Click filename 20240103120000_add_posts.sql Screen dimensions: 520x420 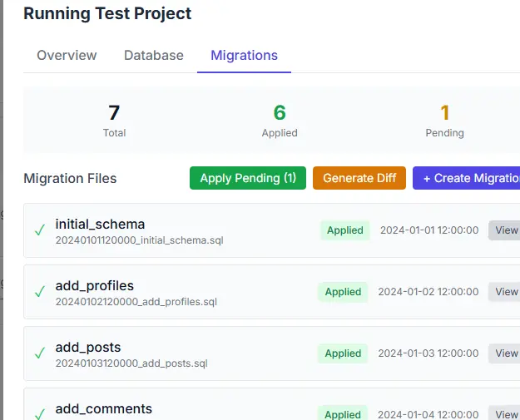[x=131, y=363]
